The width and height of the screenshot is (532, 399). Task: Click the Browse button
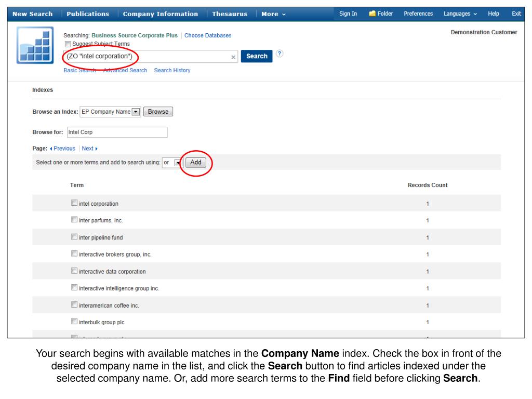(158, 112)
